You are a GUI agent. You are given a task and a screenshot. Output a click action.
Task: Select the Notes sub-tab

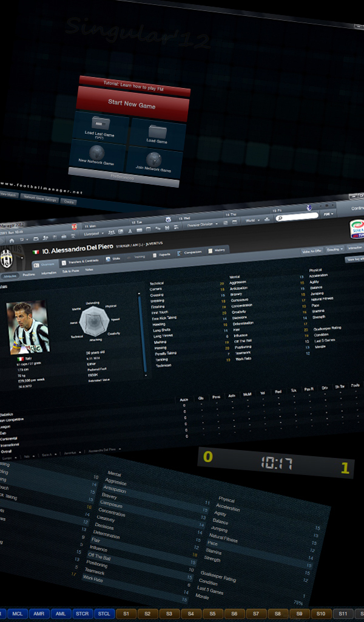[89, 270]
